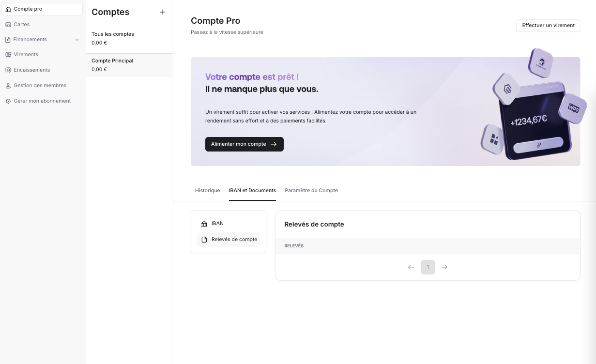Select the IBAN et Documents tab
This screenshot has width=596, height=364.
[252, 191]
